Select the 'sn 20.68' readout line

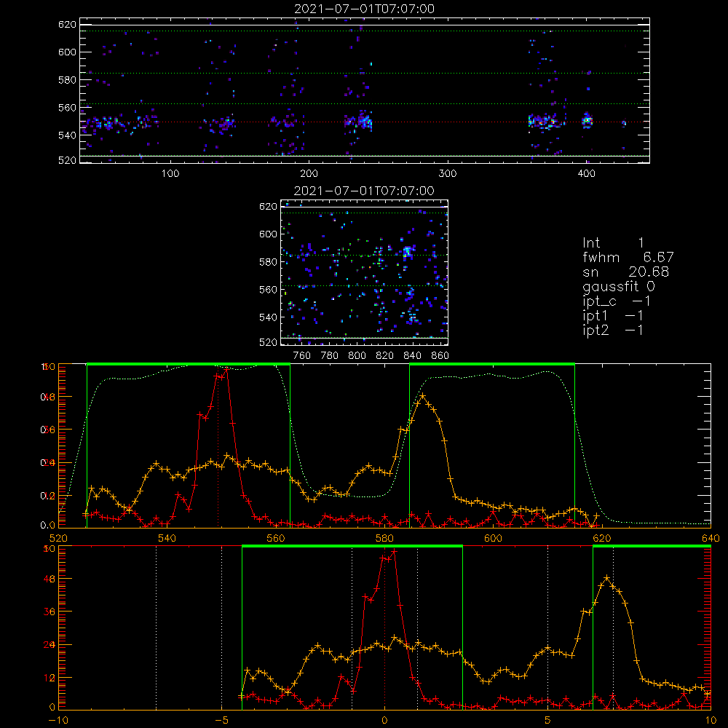pyautogui.click(x=626, y=272)
